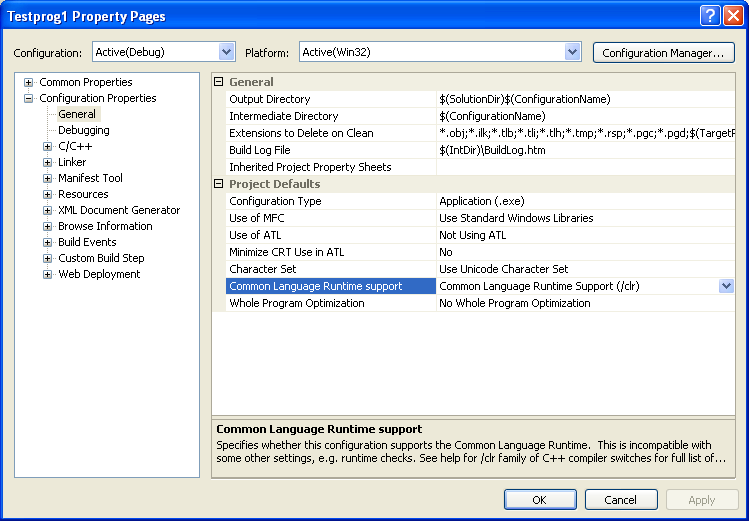Expand the Resources node
The height and width of the screenshot is (521, 749).
coord(47,194)
